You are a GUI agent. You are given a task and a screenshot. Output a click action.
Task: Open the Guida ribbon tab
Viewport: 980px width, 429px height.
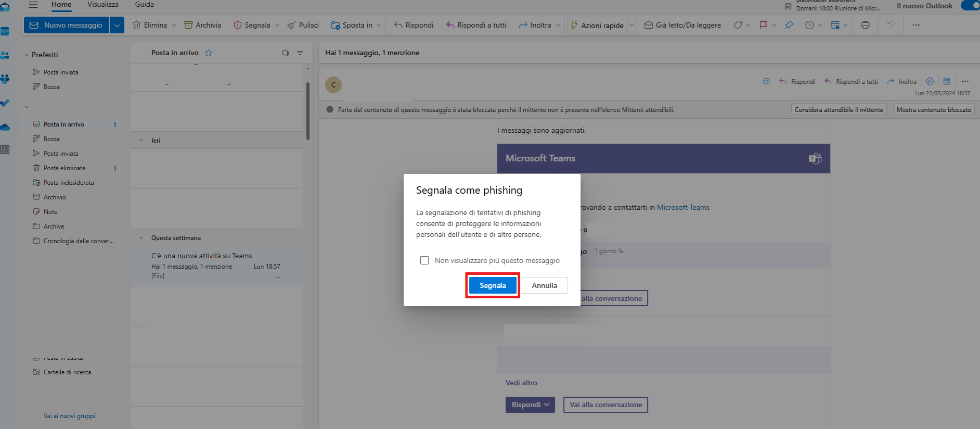tap(145, 4)
